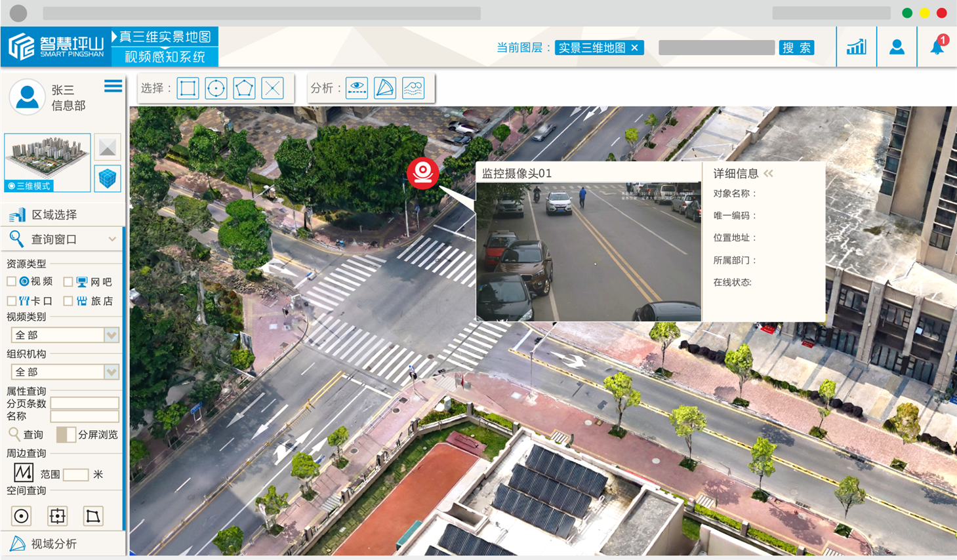The width and height of the screenshot is (957, 560).
Task: Click the 位置地址 label
Action: [735, 238]
